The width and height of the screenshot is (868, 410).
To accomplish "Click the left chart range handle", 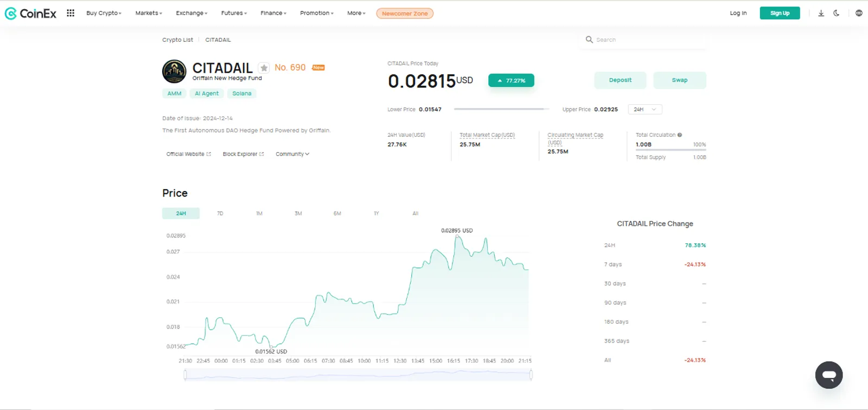I will coord(186,375).
